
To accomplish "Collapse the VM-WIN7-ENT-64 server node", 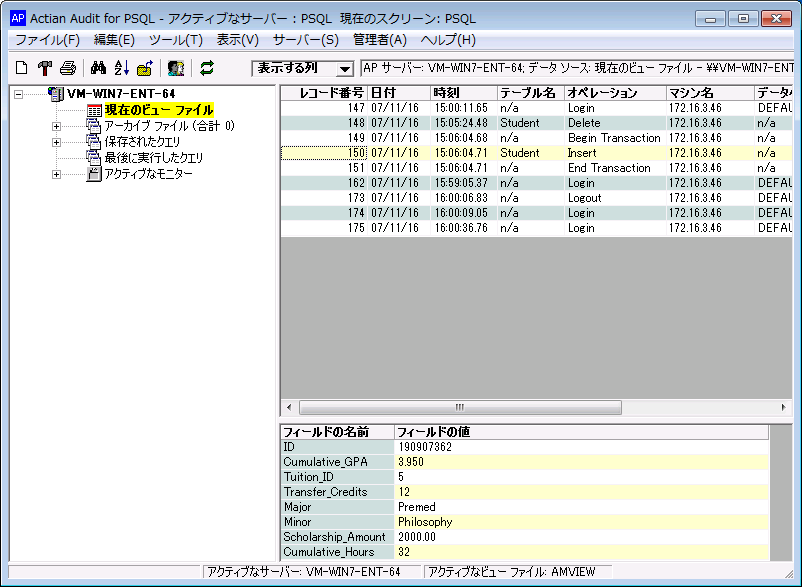I will click(x=19, y=94).
